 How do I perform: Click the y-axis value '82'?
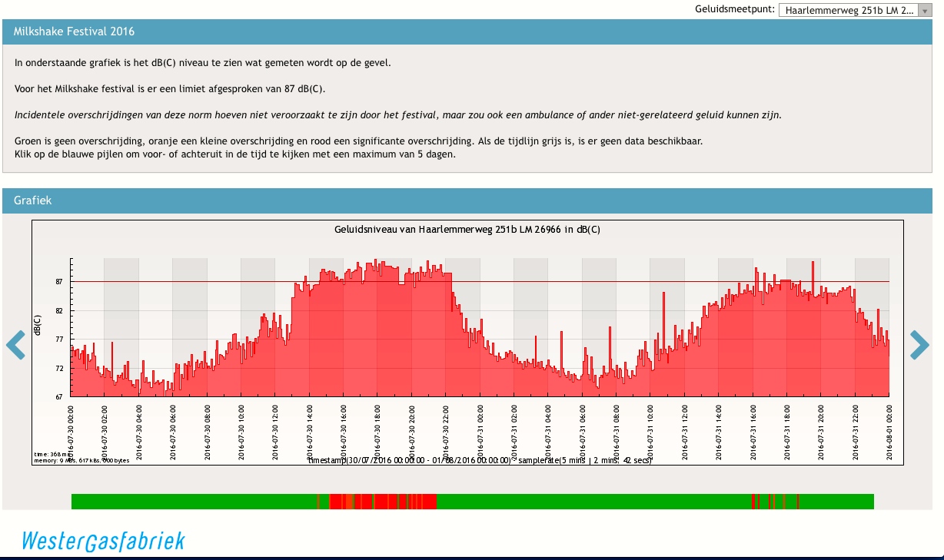coord(58,311)
